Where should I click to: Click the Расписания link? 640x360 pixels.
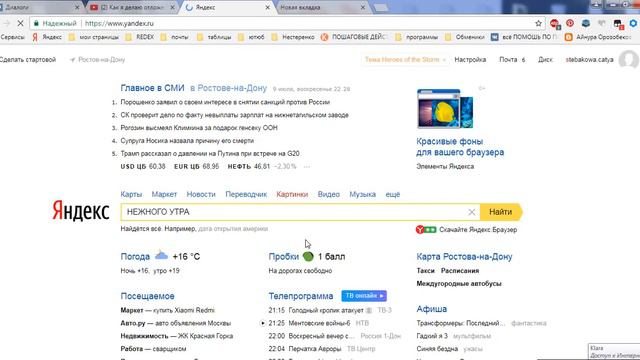click(460, 271)
